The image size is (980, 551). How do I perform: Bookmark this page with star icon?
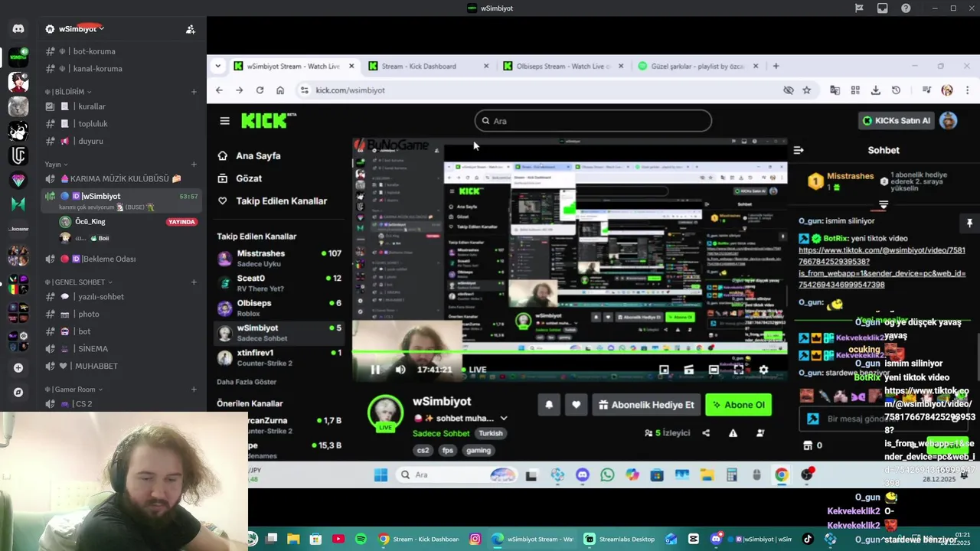tap(806, 90)
